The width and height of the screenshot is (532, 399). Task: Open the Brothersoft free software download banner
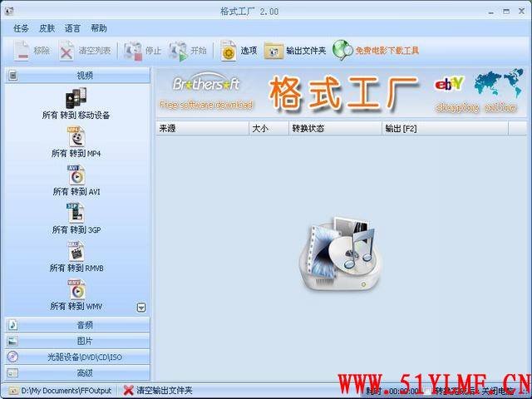(x=206, y=91)
